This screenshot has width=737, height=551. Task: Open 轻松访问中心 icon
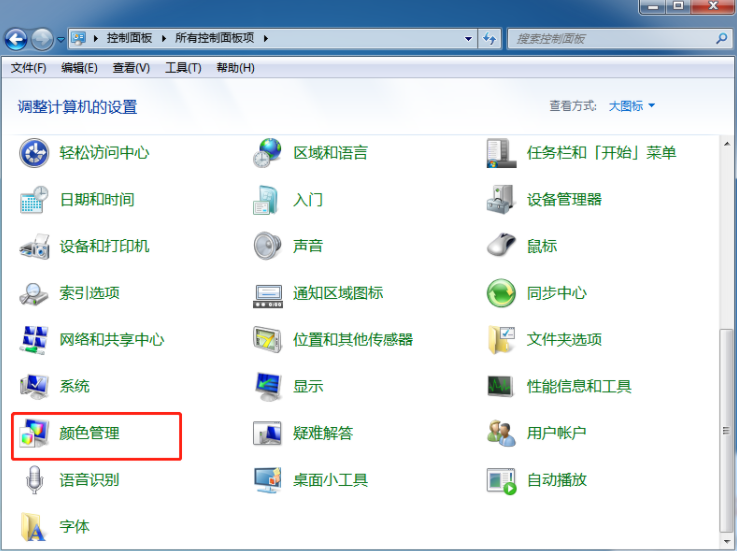(35, 153)
